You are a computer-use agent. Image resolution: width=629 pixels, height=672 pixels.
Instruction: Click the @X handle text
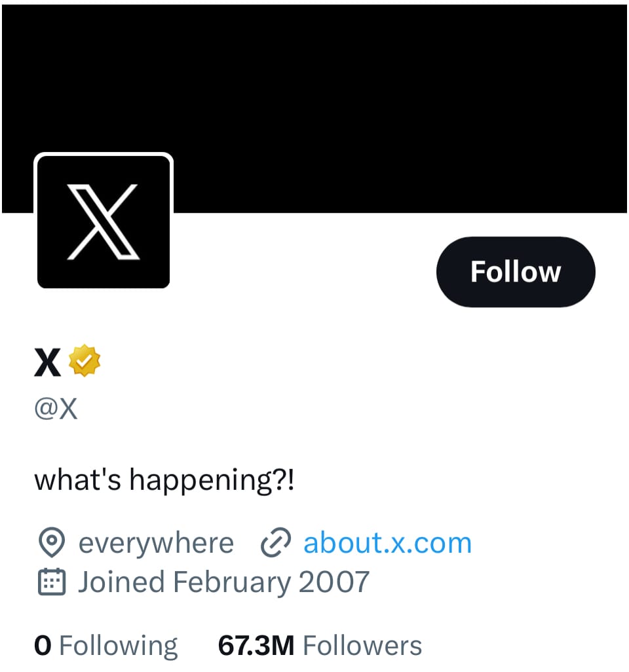point(56,409)
